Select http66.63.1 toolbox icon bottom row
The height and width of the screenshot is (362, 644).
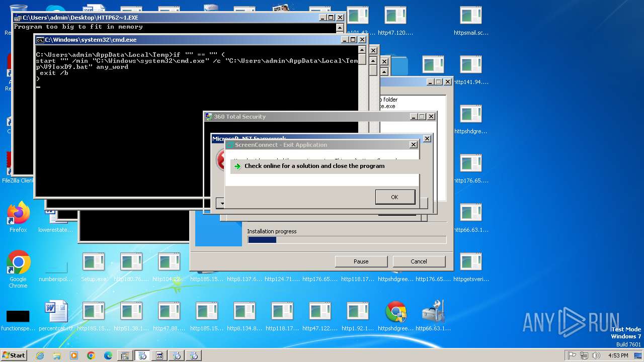click(x=433, y=317)
